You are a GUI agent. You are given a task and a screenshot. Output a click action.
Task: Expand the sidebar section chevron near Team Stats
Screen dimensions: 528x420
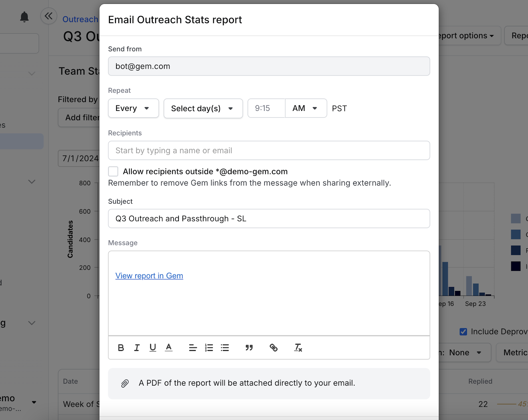tap(32, 73)
